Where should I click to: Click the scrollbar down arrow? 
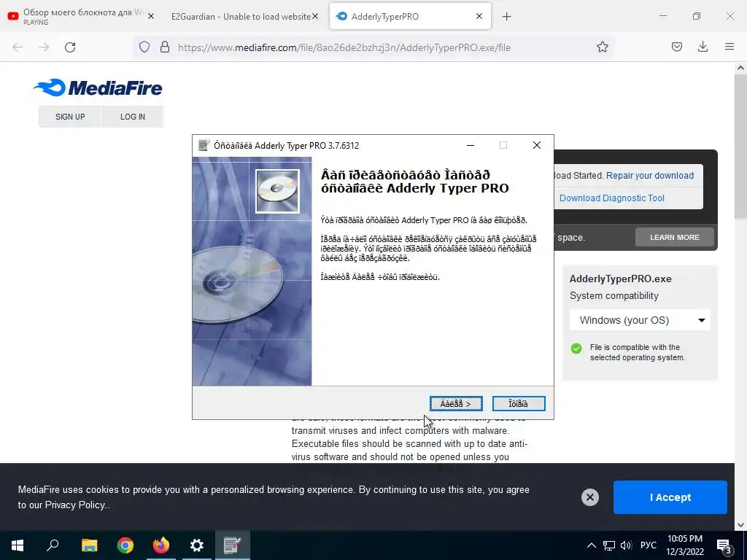click(x=740, y=525)
